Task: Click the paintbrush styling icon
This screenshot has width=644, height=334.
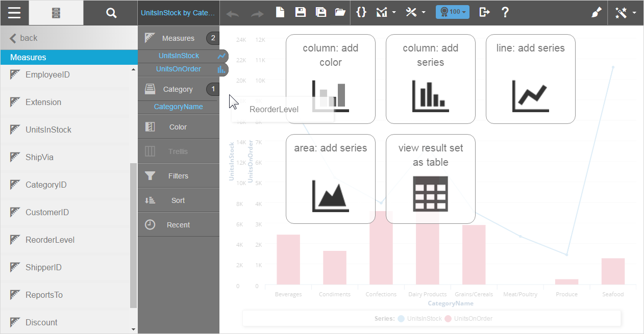Action: [596, 13]
